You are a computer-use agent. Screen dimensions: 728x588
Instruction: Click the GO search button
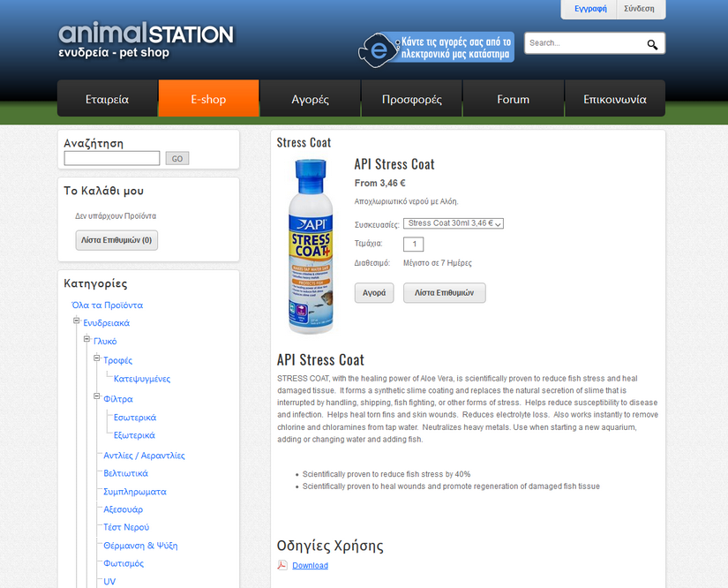tap(176, 159)
